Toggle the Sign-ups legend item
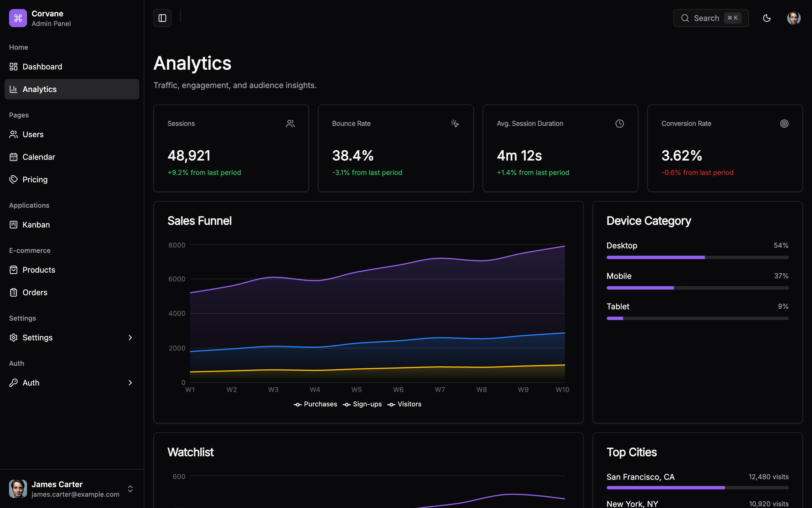The height and width of the screenshot is (508, 812). [362, 404]
